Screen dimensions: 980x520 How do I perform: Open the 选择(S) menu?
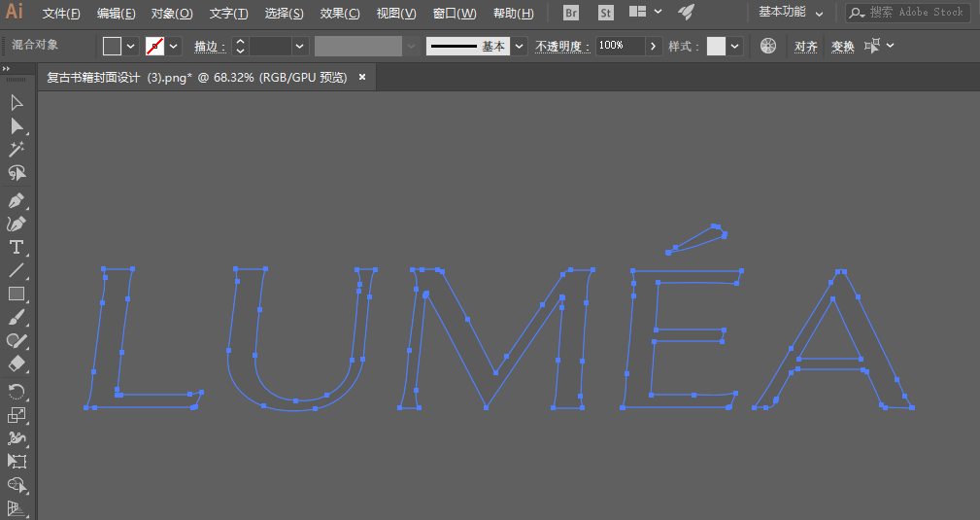point(285,14)
